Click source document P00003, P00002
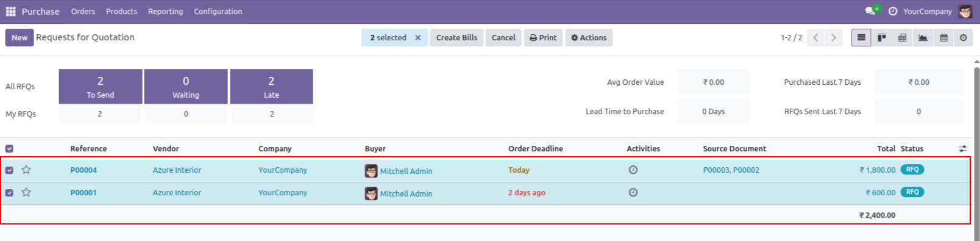The width and height of the screenshot is (980, 241). [x=731, y=170]
